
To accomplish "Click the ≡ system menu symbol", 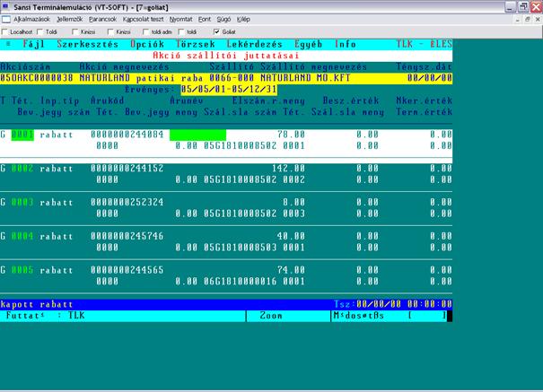I will pos(9,43).
